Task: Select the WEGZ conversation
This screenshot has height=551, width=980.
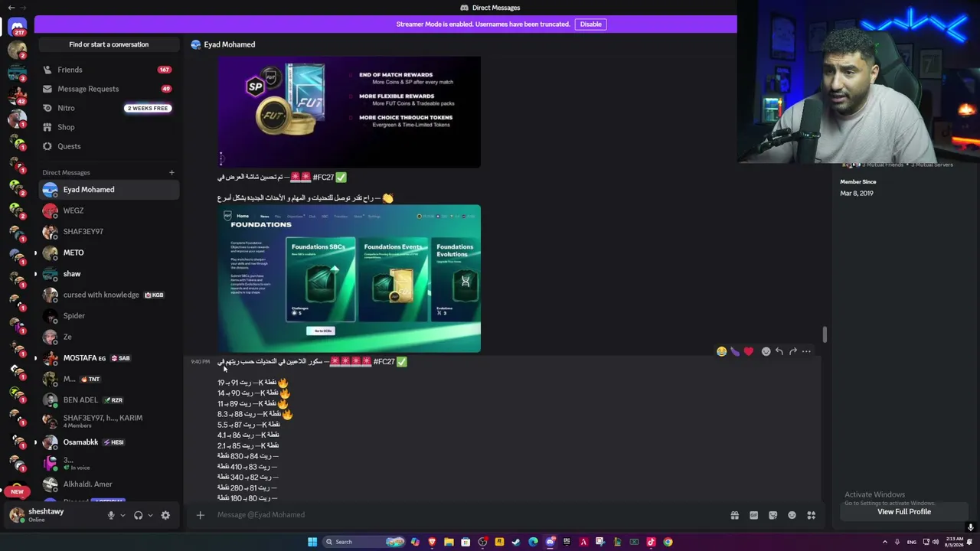Action: 109,210
